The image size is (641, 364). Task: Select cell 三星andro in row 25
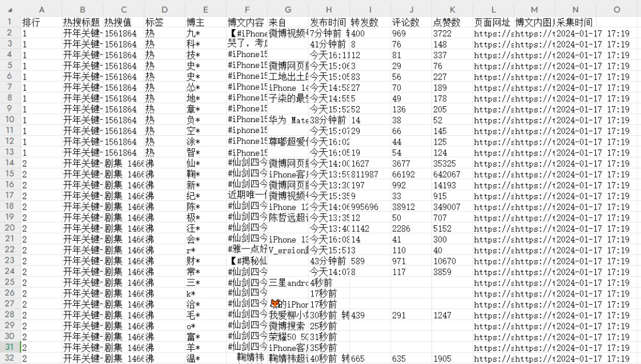288,283
